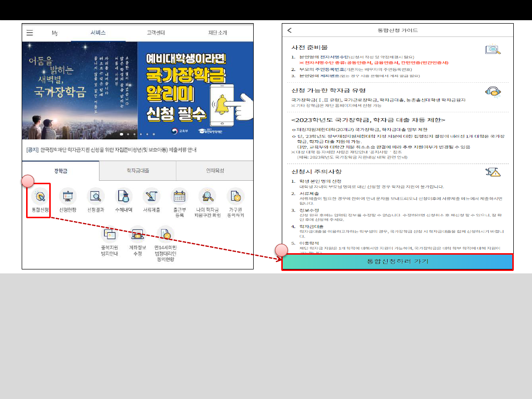Click the 학자금대출 caution item heading

311,226
